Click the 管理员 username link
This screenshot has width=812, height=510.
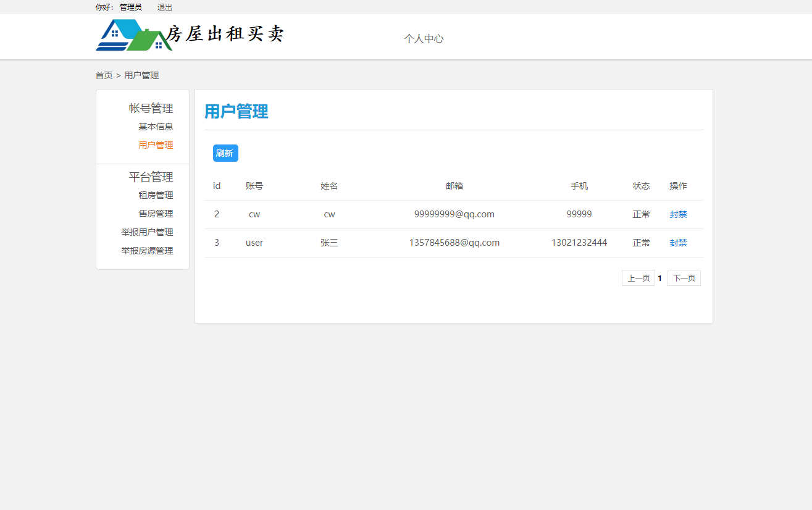(x=131, y=7)
